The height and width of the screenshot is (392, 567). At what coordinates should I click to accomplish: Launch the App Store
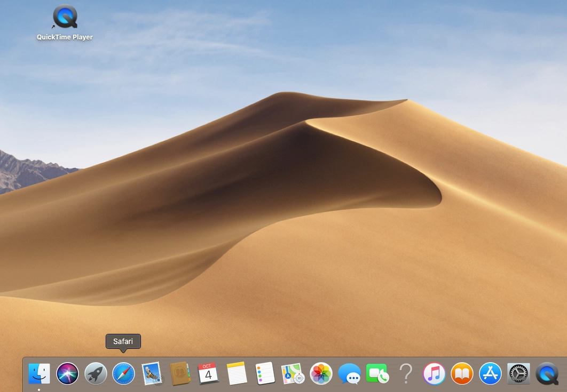(x=491, y=373)
